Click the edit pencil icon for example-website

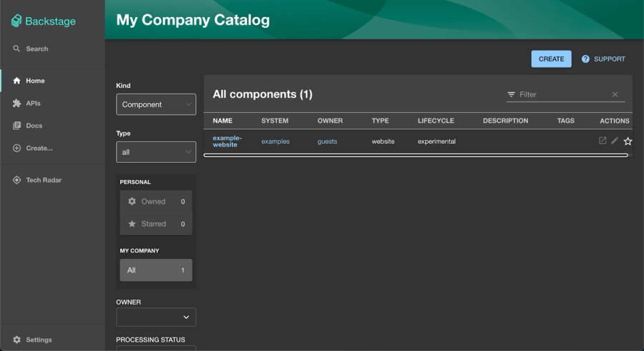click(615, 141)
